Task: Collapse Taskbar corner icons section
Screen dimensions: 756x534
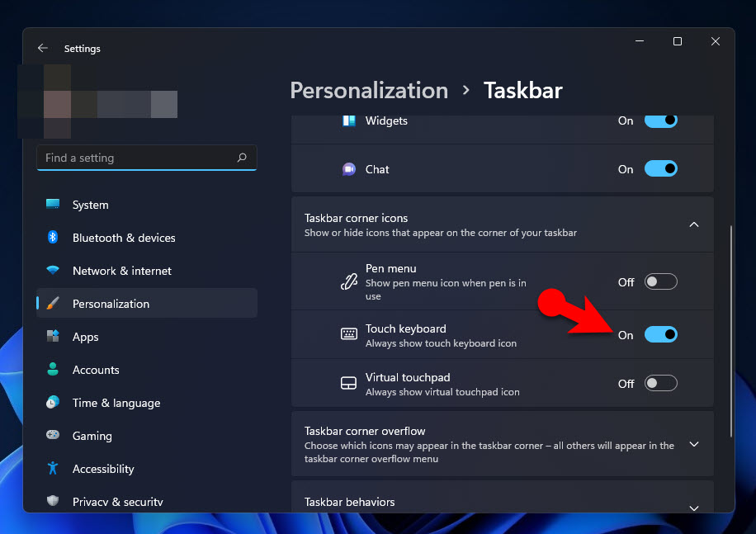Action: [694, 224]
